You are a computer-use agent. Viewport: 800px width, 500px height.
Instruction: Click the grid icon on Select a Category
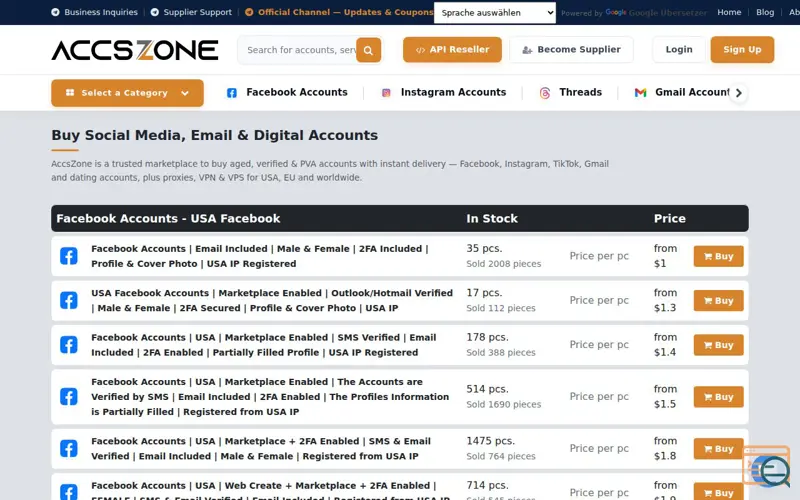click(70, 92)
